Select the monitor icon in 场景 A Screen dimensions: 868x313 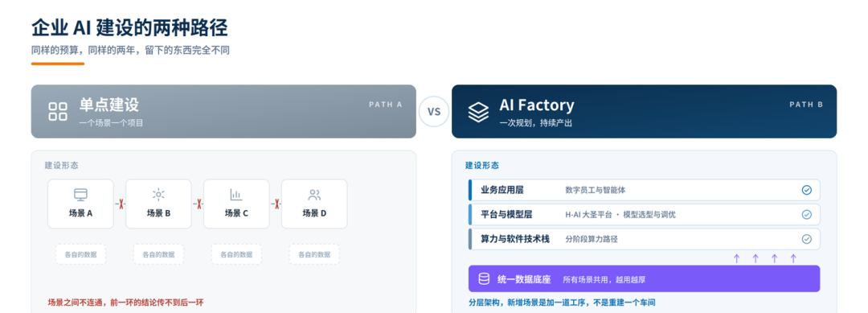tap(81, 195)
